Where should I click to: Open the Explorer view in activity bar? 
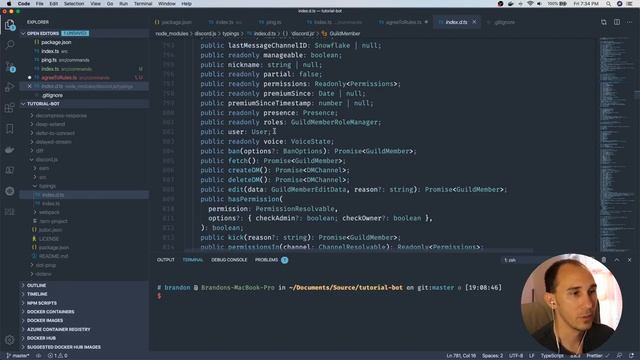[10, 24]
